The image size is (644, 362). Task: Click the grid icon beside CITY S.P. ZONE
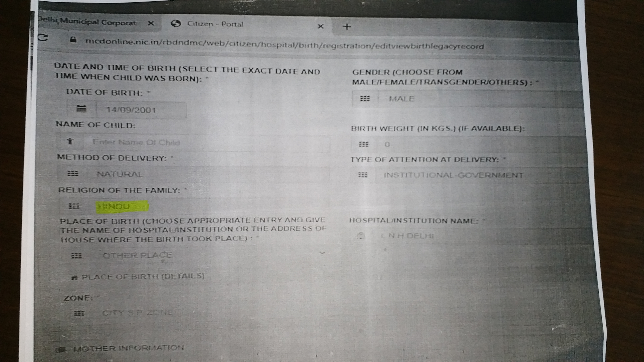pos(79,313)
